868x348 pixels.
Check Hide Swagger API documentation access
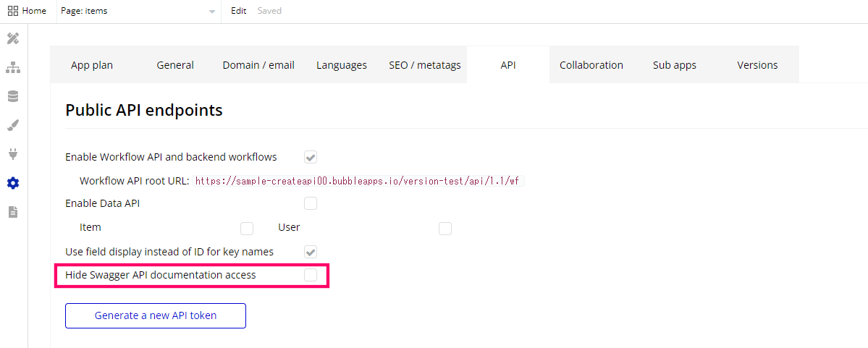click(x=311, y=275)
